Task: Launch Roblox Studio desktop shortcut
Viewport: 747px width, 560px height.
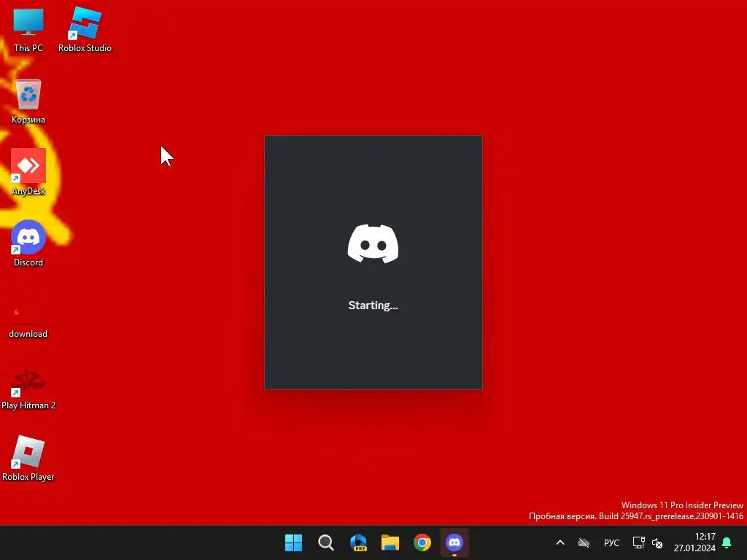Action: [85, 29]
